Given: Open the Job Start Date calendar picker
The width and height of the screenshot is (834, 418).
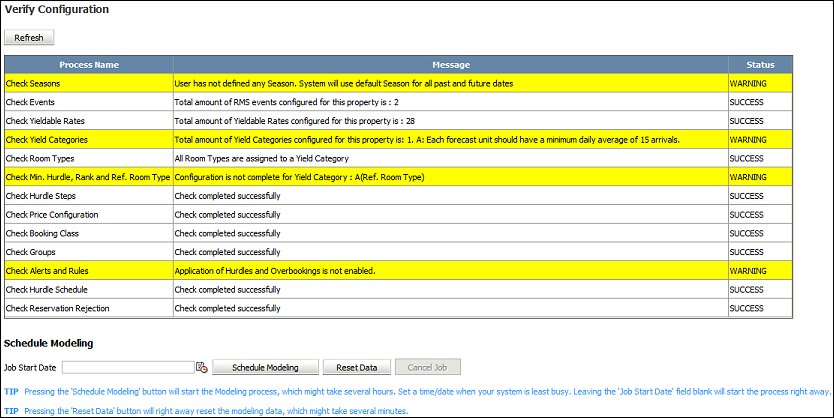Looking at the screenshot, I should (201, 367).
